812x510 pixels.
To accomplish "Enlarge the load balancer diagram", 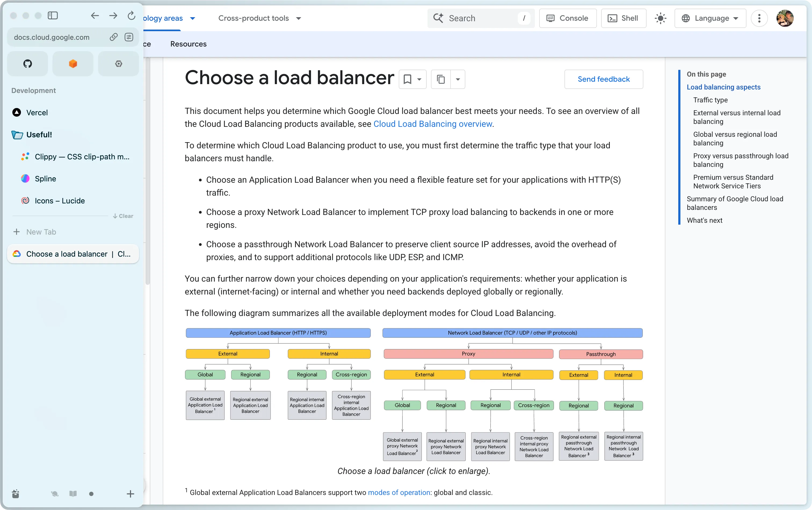I will point(414,394).
